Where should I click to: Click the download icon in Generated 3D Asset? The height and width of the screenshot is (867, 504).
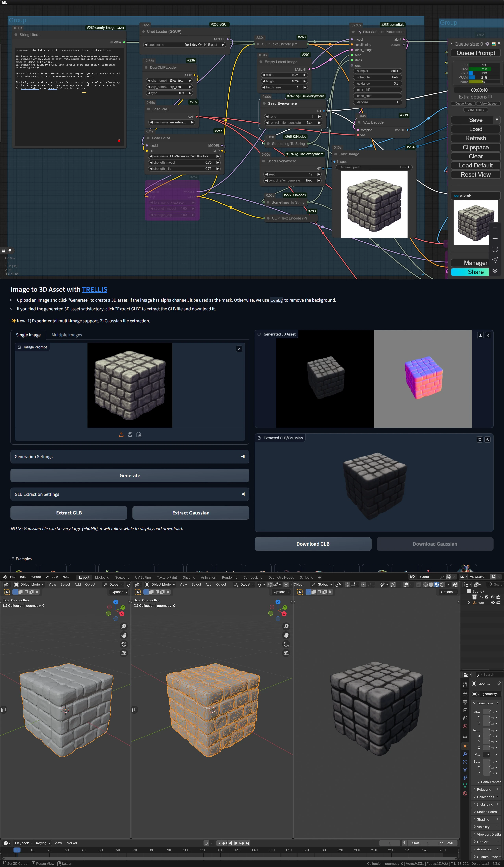480,335
